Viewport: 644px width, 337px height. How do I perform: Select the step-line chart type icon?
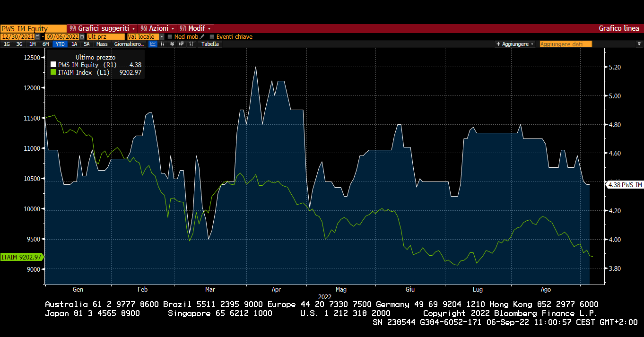pos(191,44)
